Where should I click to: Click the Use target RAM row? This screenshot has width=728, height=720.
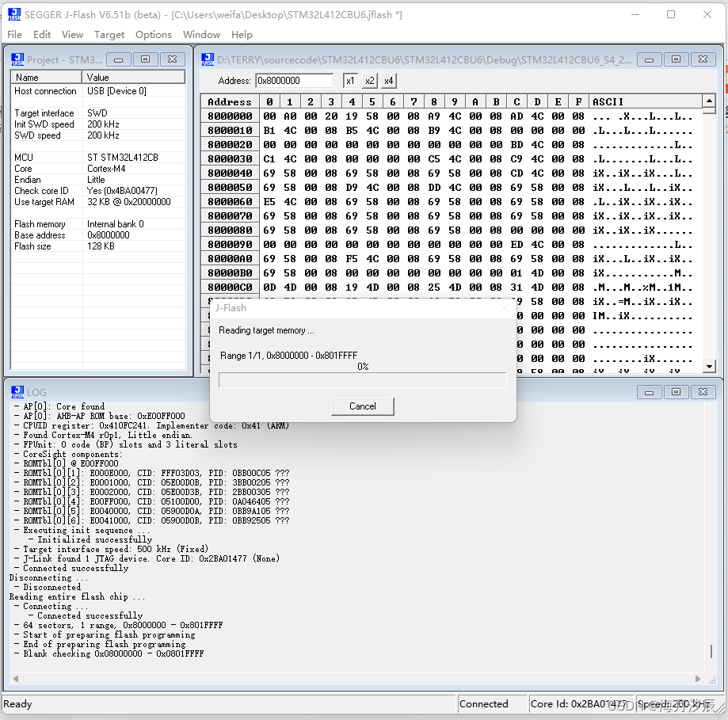(98, 202)
